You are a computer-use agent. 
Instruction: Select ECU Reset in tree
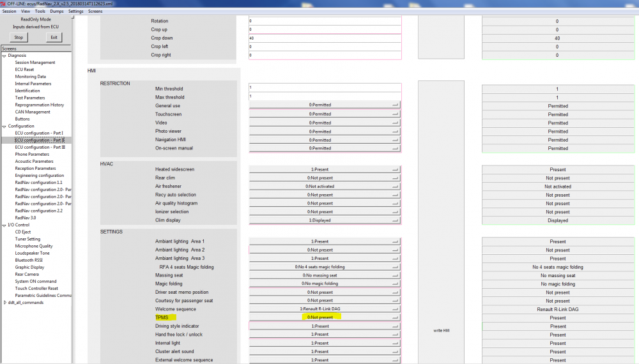[24, 70]
